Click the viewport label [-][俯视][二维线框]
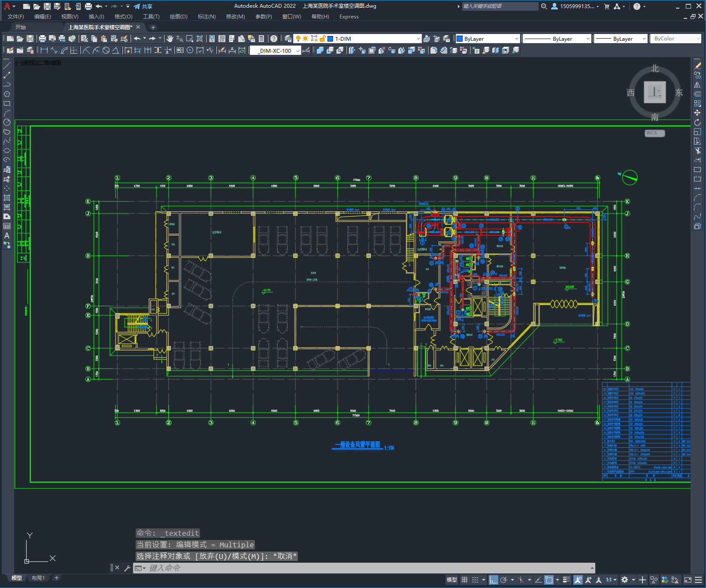 (39, 63)
